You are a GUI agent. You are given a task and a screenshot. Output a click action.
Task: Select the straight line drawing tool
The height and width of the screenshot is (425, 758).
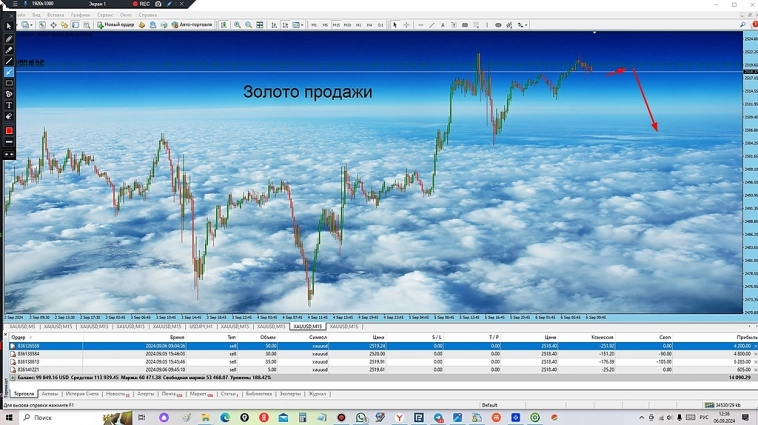point(9,61)
